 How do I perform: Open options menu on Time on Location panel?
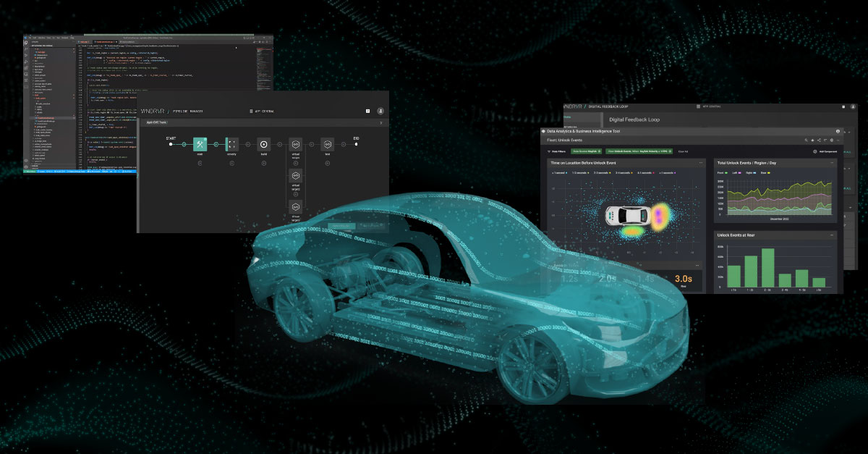[700, 163]
